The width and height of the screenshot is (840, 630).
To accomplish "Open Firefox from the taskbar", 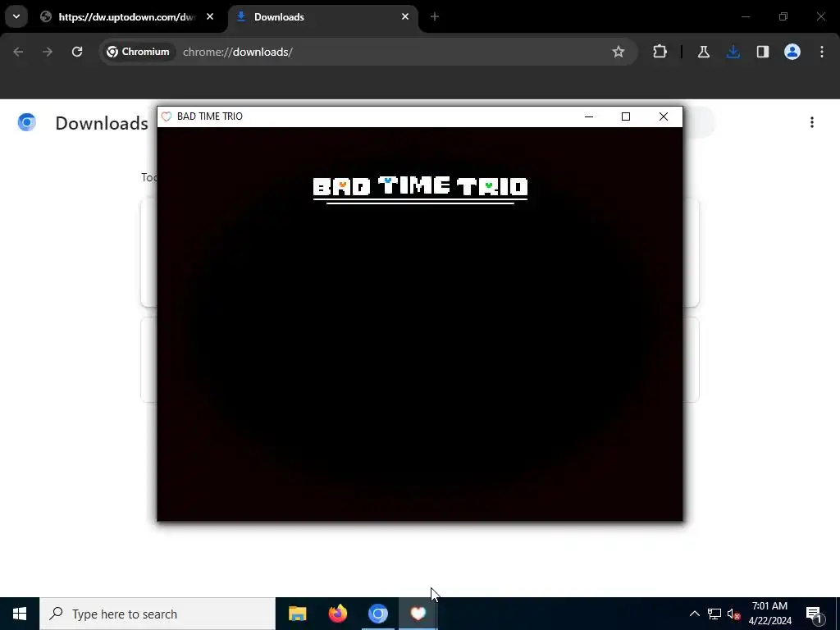I will [337, 614].
